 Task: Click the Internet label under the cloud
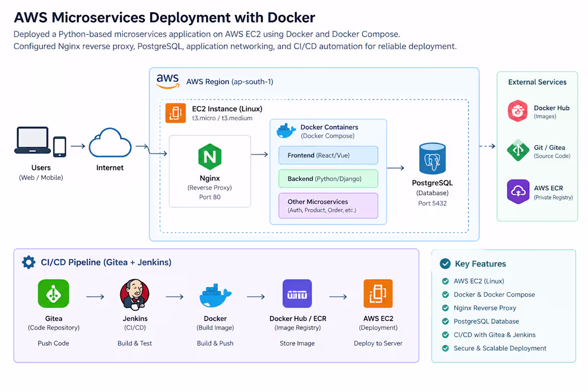[x=110, y=168]
